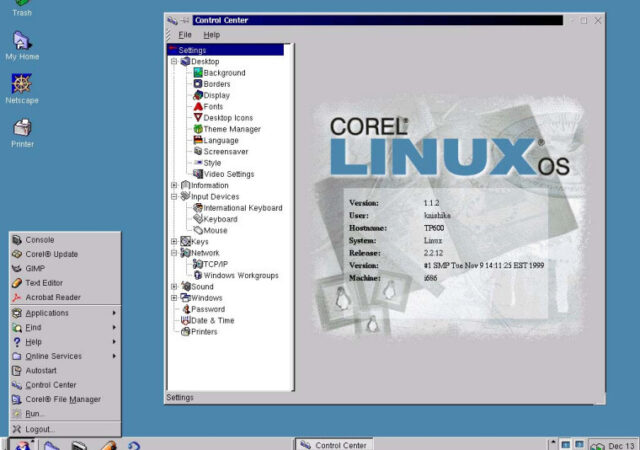Collapse the Desktop tree node

(x=174, y=61)
